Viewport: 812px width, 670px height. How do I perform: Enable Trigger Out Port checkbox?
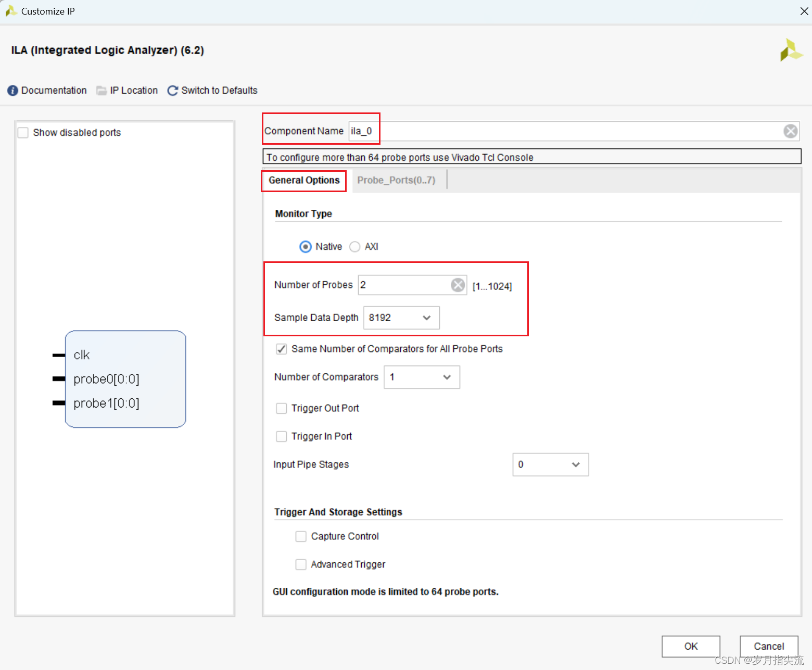click(281, 408)
